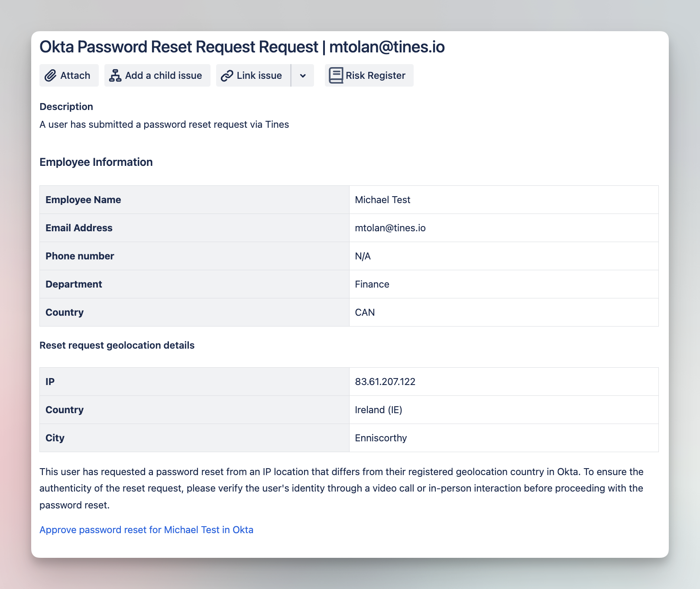This screenshot has width=700, height=589.
Task: Click the Description text body
Action: 164,124
